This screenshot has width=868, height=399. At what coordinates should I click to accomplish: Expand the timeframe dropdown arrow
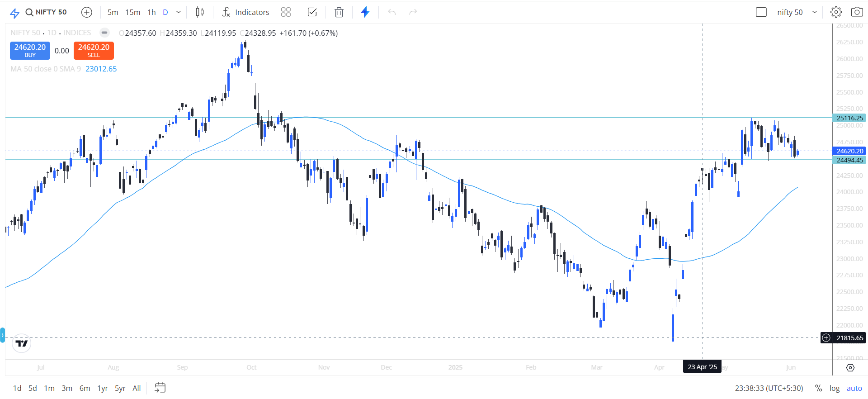click(179, 12)
